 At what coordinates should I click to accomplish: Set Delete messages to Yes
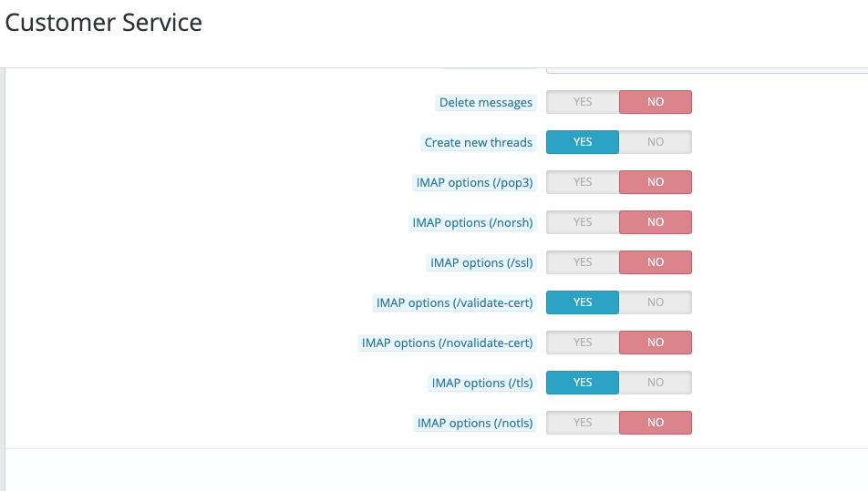(x=583, y=102)
